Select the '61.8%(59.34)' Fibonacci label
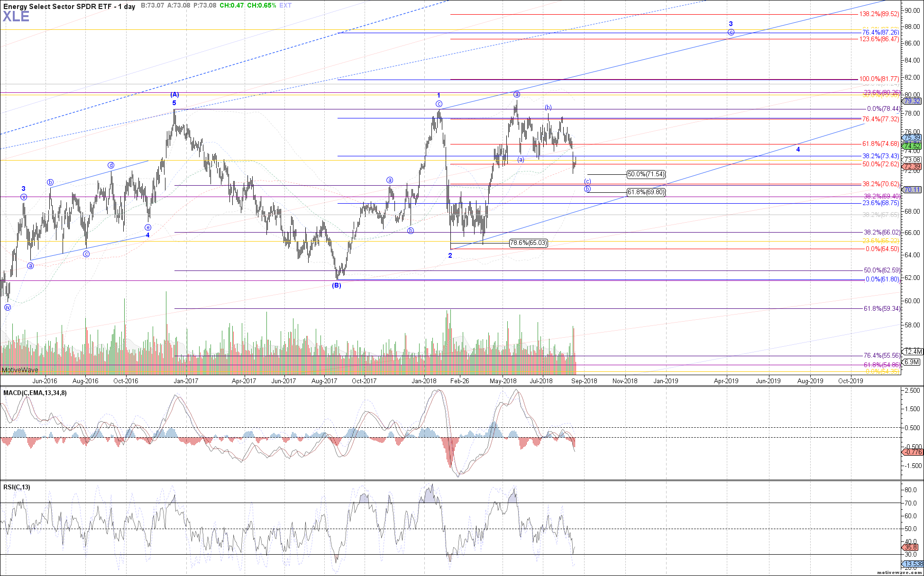This screenshot has height=576, width=924. pos(882,308)
